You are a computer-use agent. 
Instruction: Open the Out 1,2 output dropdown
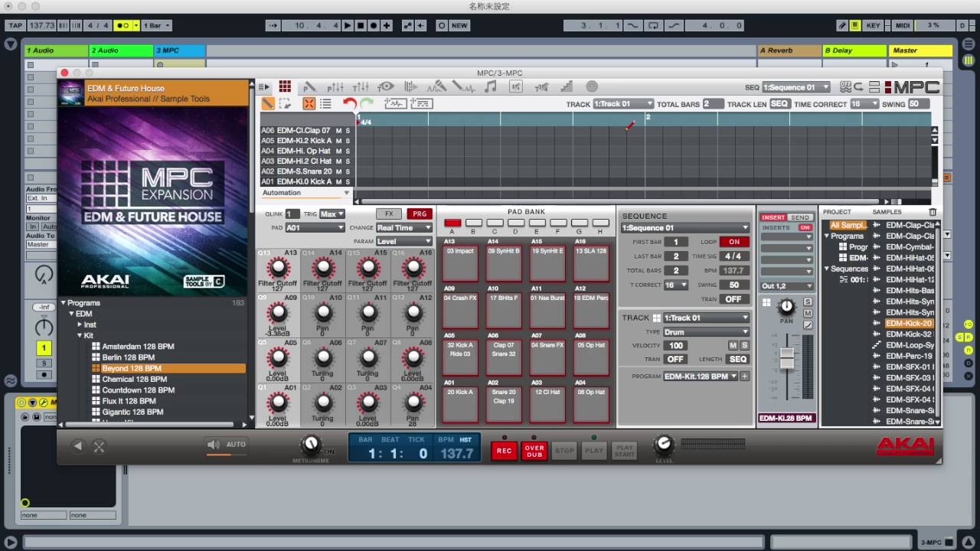pos(787,286)
